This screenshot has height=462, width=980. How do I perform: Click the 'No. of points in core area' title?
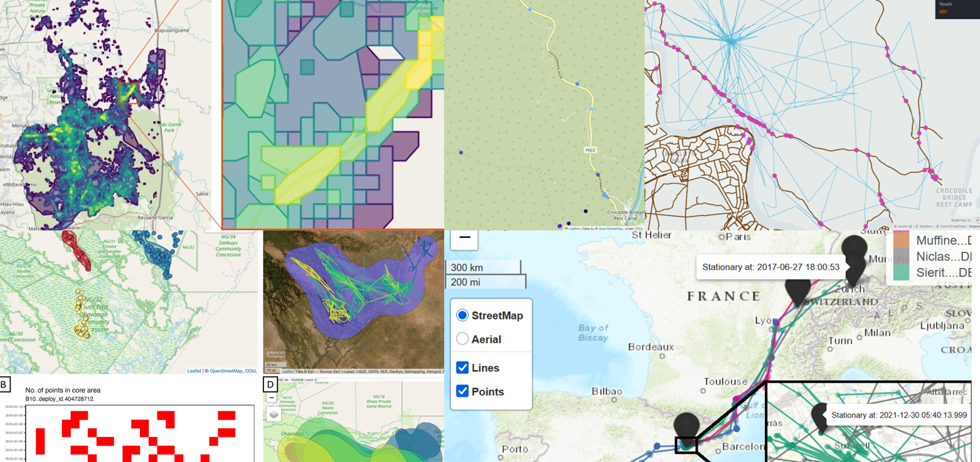(x=63, y=390)
